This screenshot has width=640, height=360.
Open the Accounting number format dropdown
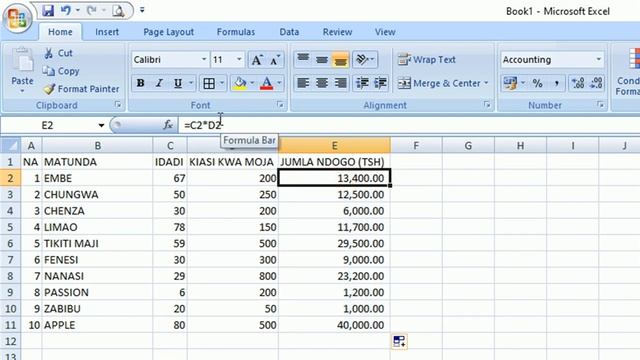[598, 60]
